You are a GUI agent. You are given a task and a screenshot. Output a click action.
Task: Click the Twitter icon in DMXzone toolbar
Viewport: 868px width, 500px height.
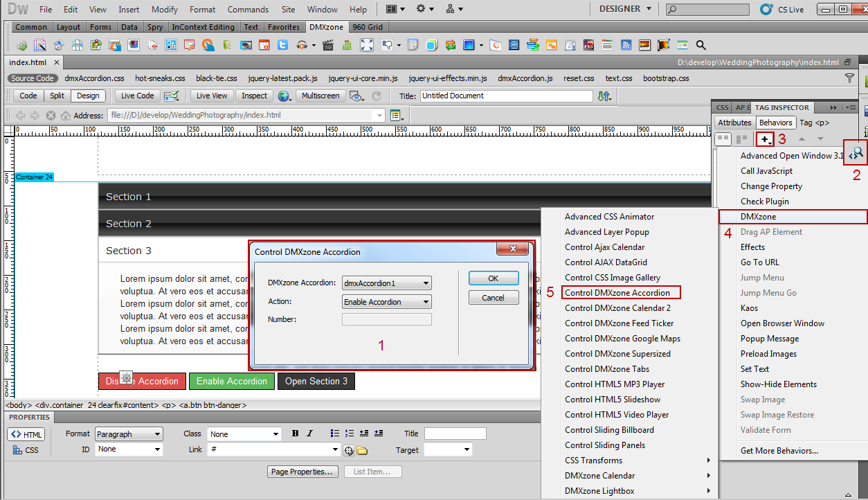coord(282,45)
